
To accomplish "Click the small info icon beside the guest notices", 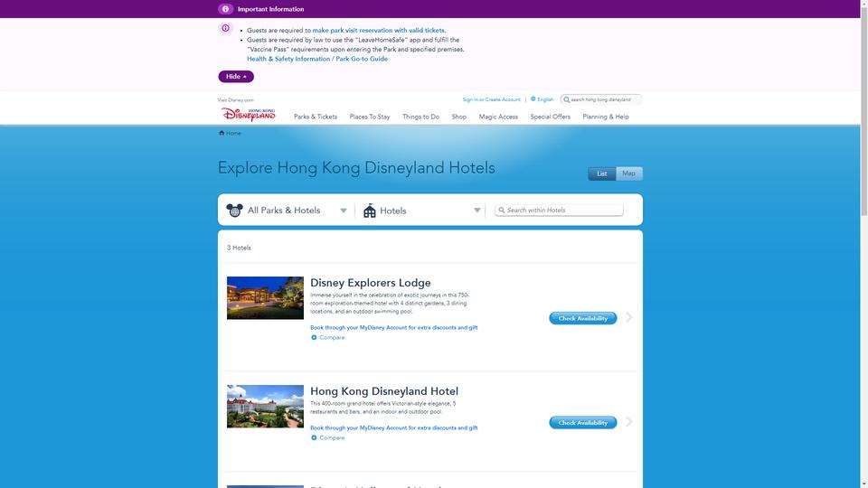I will [225, 28].
